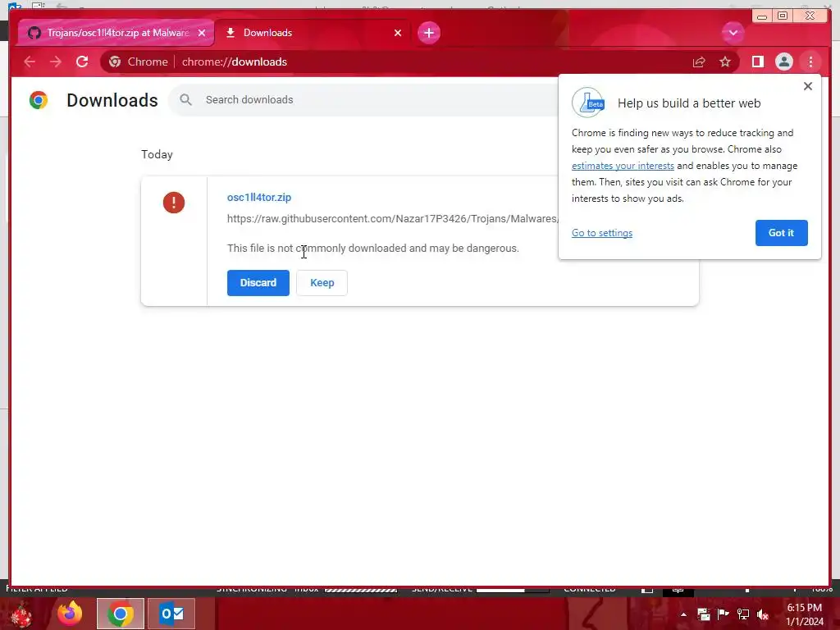The width and height of the screenshot is (840, 630).
Task: Open Firefox from the taskbar
Action: point(71,614)
